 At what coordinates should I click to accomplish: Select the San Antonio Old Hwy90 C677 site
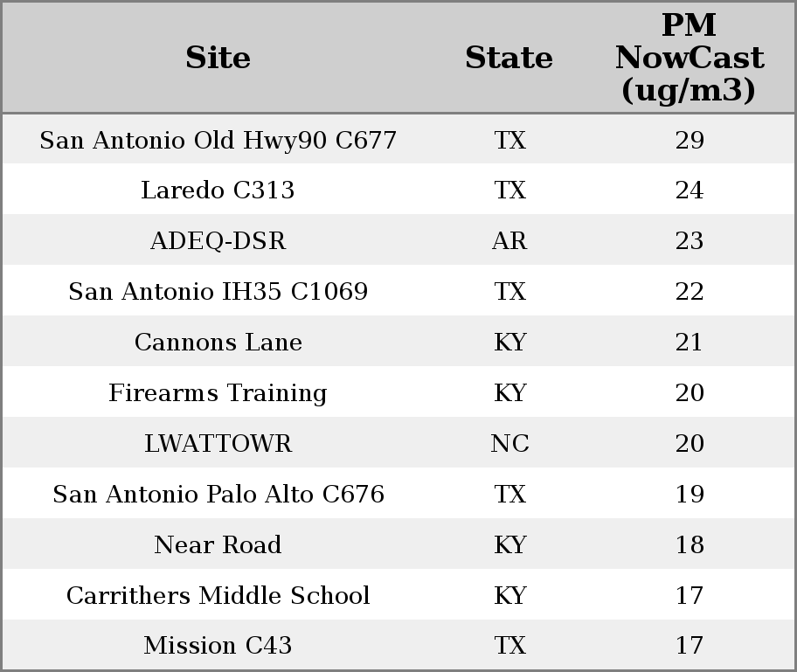(x=218, y=140)
